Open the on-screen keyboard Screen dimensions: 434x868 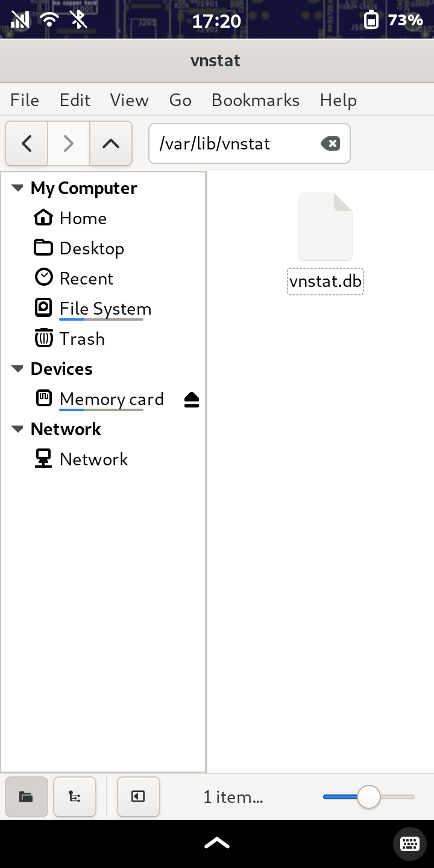tap(410, 843)
